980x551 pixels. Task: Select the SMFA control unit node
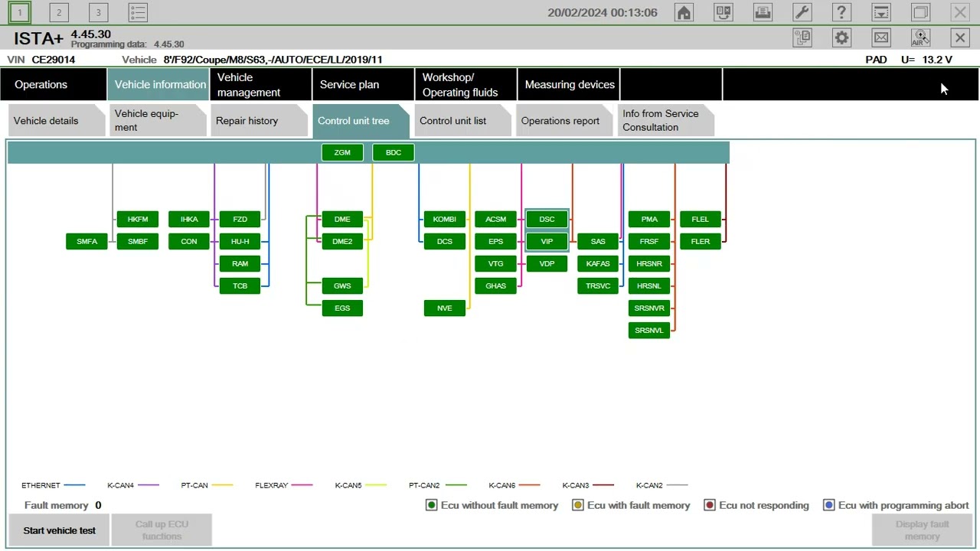point(87,241)
